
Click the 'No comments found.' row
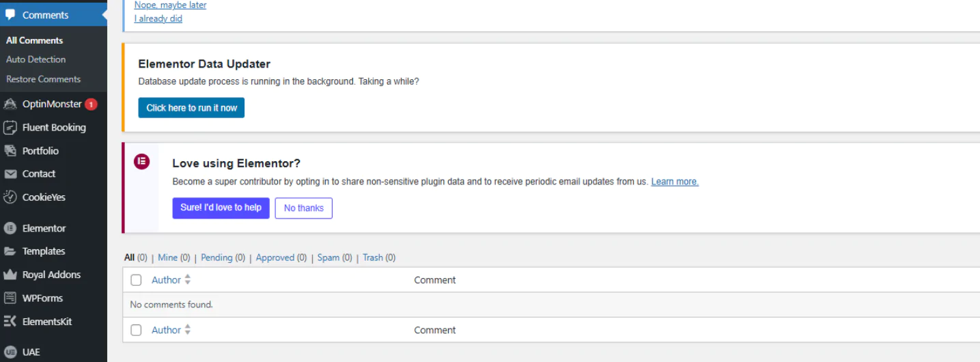(551, 305)
